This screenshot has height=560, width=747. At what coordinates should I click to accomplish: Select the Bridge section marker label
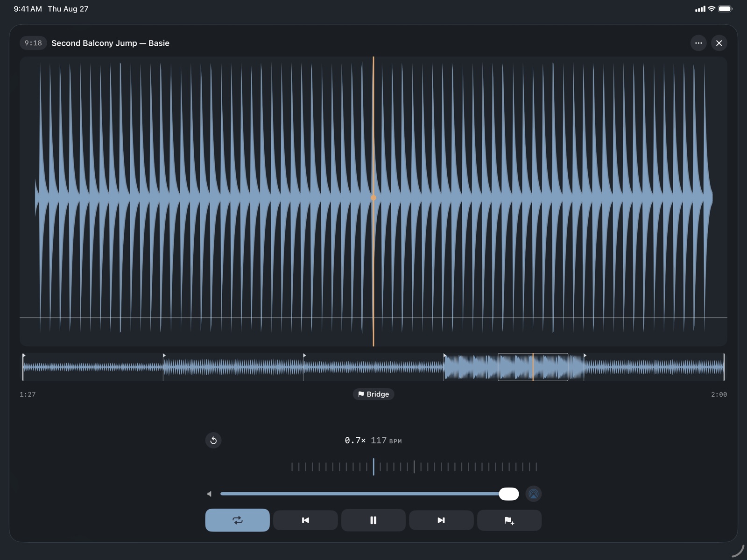click(x=373, y=394)
